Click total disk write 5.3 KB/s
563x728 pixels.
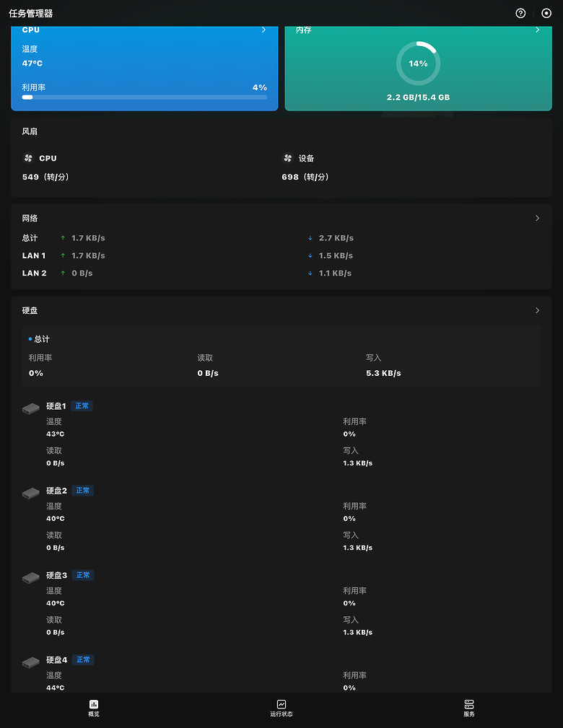(383, 373)
